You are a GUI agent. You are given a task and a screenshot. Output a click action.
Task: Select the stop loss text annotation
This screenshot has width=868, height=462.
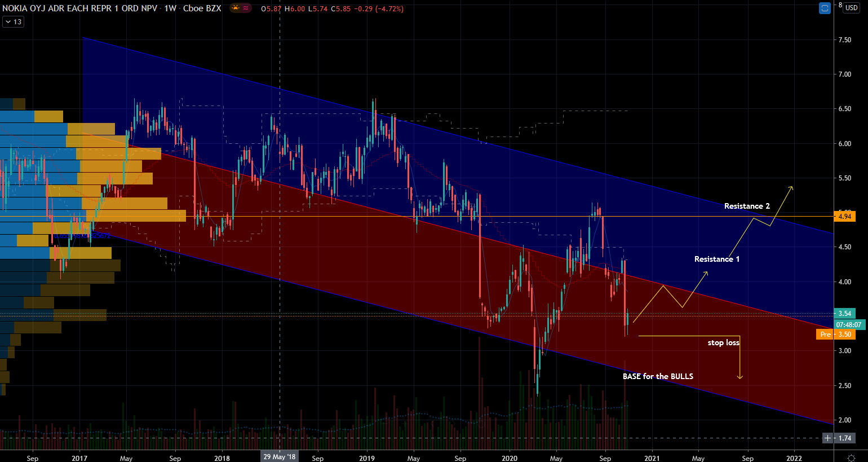[724, 342]
